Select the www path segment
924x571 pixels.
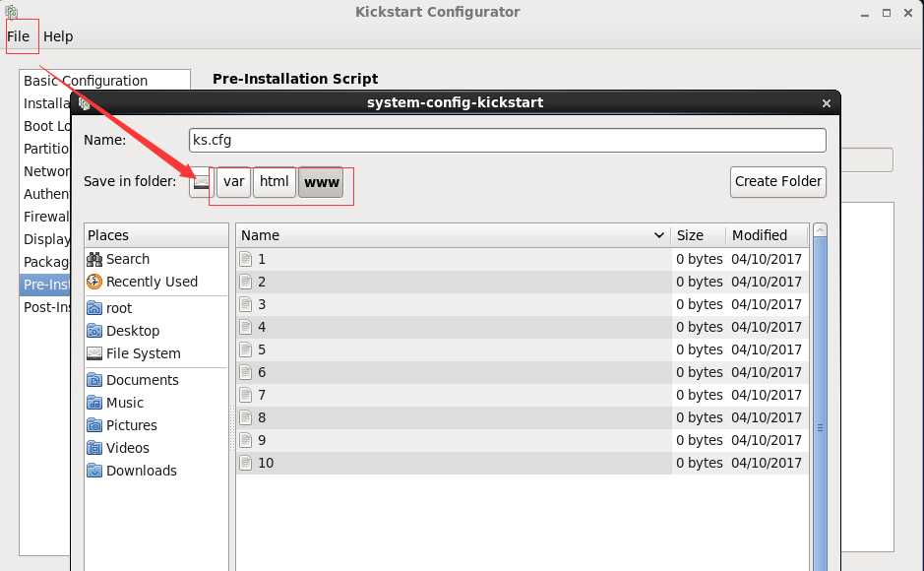(321, 182)
